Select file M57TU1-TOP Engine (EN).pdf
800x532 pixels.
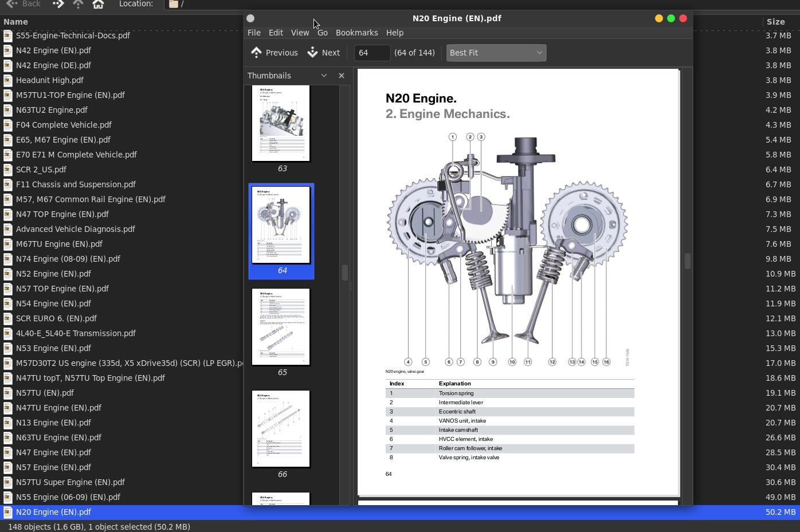click(70, 95)
